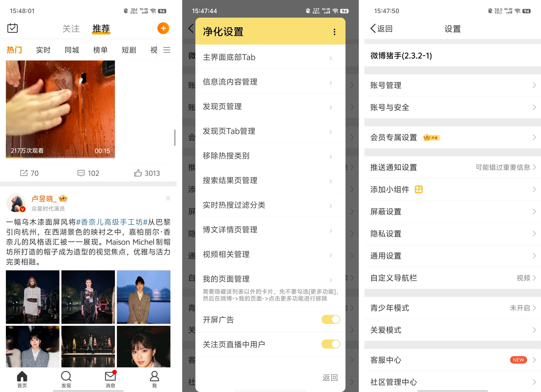Click the video progress bar

(x=60, y=157)
